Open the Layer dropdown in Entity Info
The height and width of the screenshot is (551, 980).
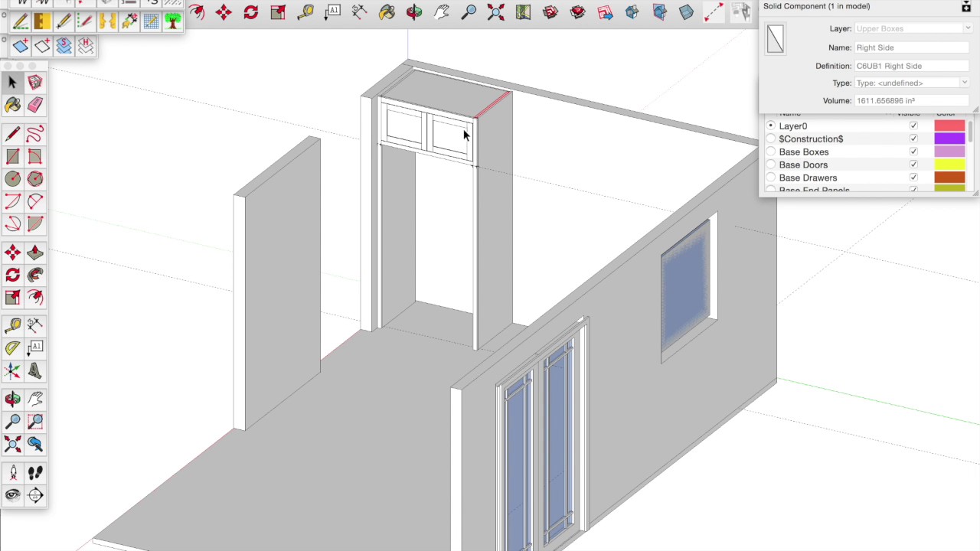(x=913, y=28)
